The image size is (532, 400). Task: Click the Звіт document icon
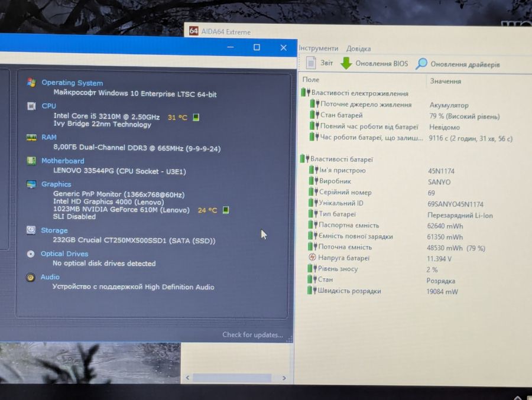[x=311, y=63]
